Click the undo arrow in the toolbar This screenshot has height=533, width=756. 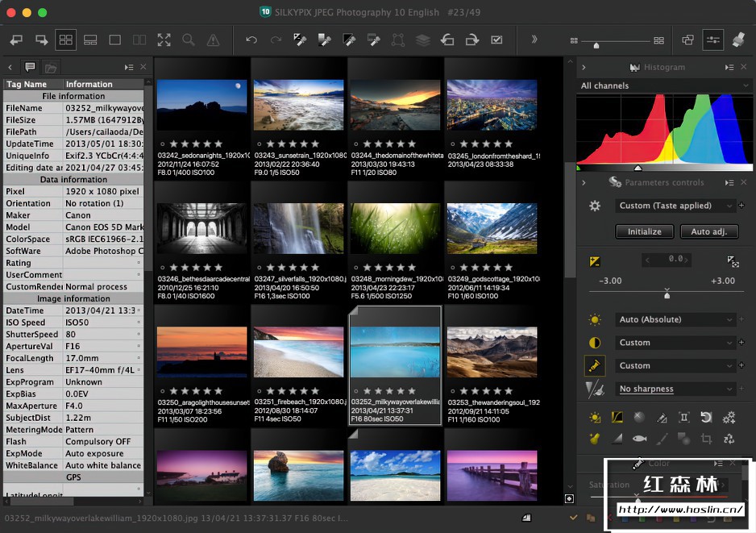tap(251, 40)
